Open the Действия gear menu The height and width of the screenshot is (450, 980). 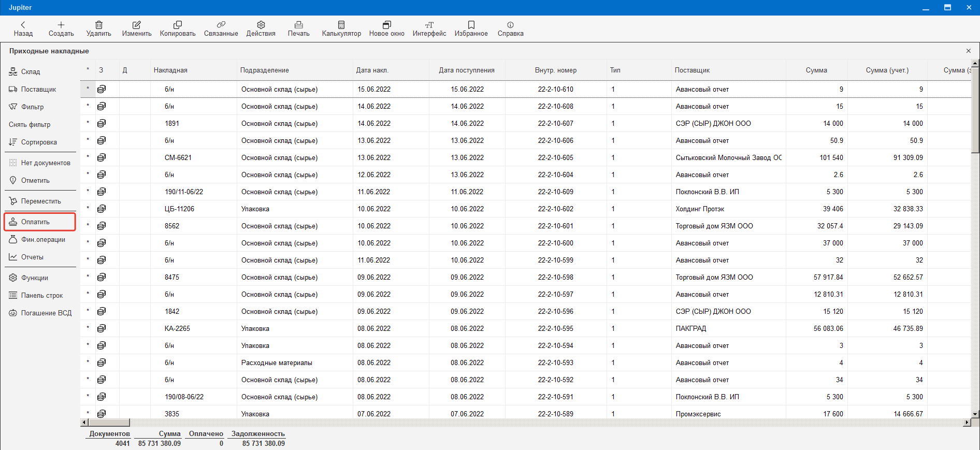click(x=261, y=29)
